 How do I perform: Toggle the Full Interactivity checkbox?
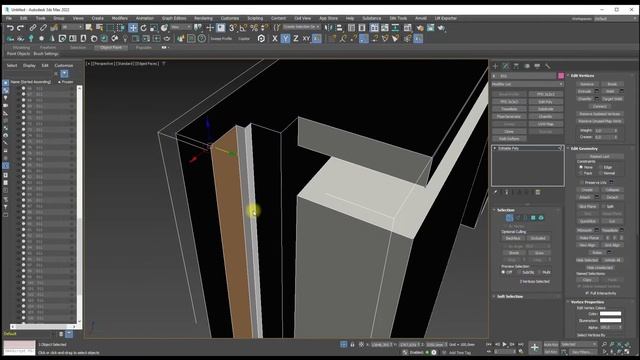click(587, 293)
